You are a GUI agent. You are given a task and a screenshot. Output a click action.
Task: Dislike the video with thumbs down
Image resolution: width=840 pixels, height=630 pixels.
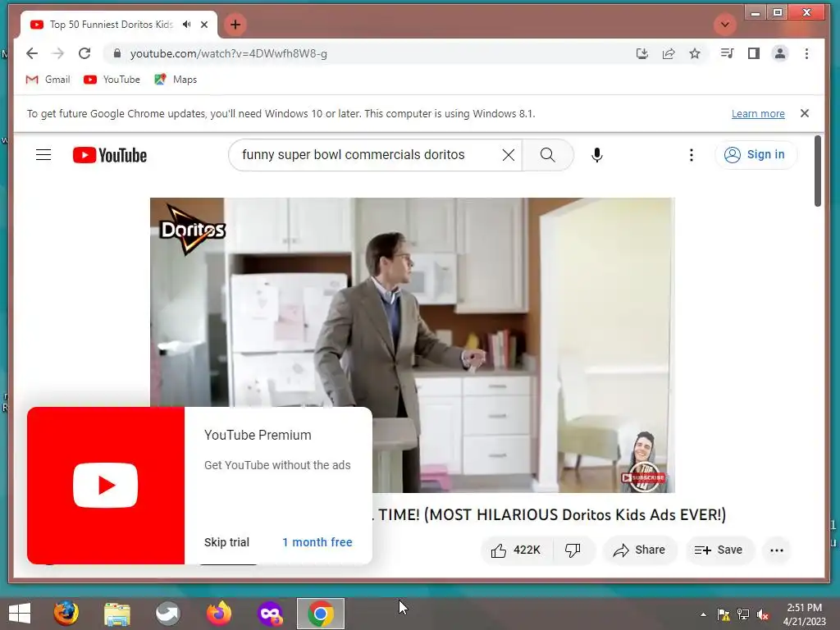coord(573,550)
